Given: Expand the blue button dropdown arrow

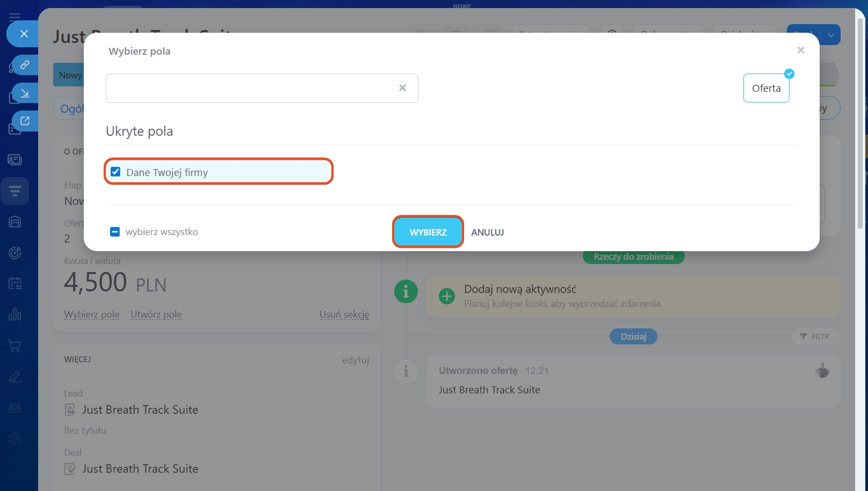Looking at the screenshot, I should click(x=830, y=35).
